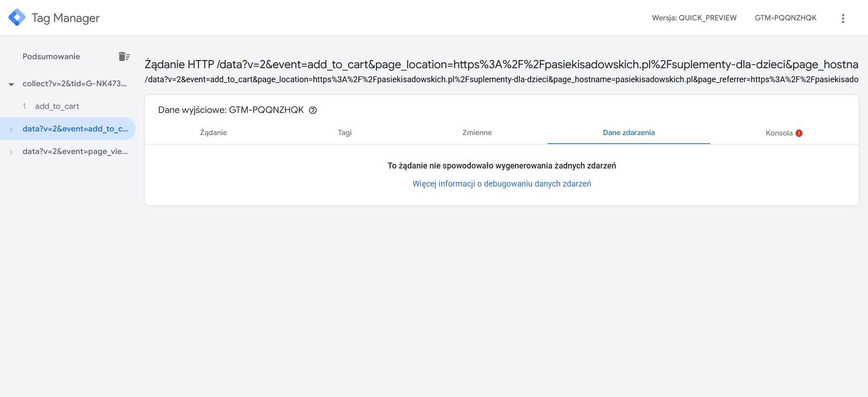Expand the data?v=2&event=add_to_c request arrow
The image size is (868, 397).
coord(11,129)
